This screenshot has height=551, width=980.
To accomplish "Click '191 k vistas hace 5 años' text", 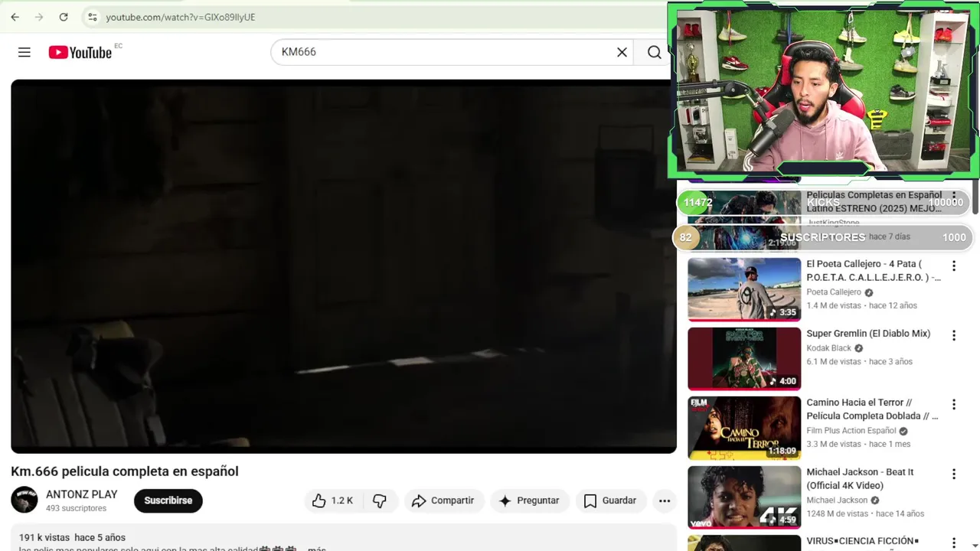I will click(72, 537).
